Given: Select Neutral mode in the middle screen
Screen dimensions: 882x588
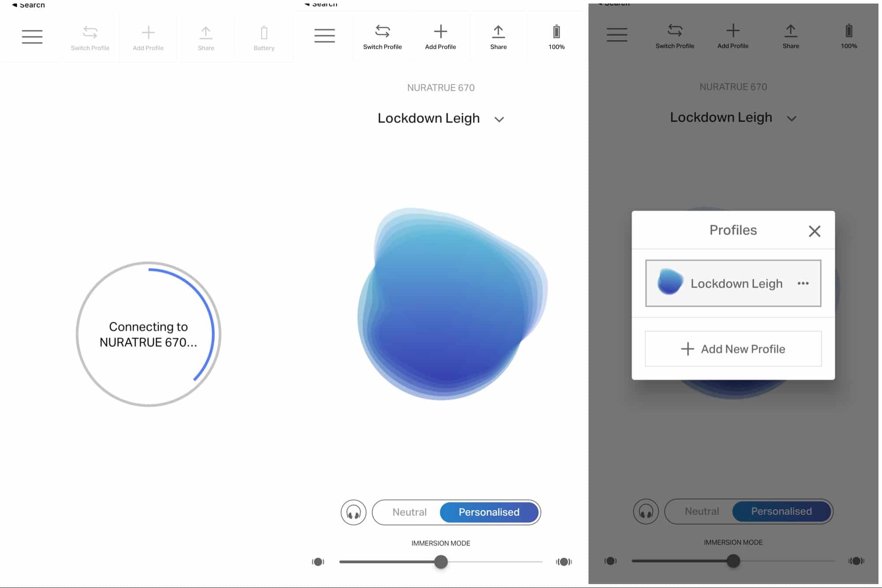Looking at the screenshot, I should pyautogui.click(x=409, y=512).
